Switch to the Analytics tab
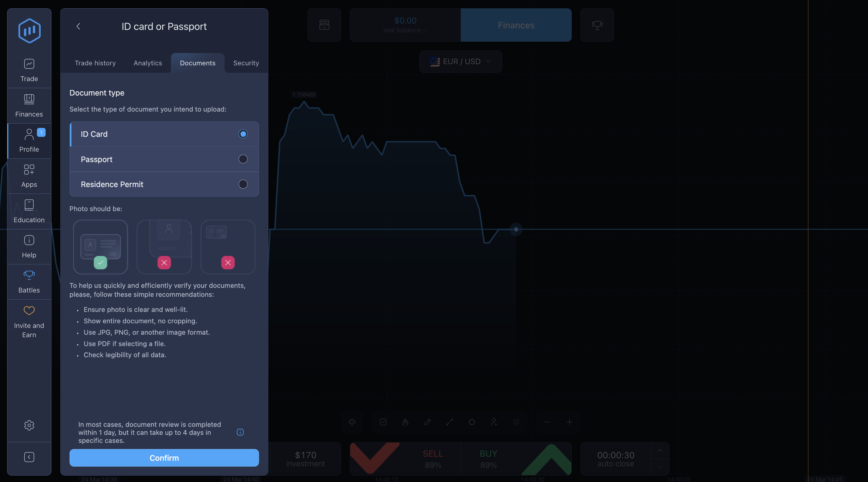The width and height of the screenshot is (868, 482). [148, 63]
